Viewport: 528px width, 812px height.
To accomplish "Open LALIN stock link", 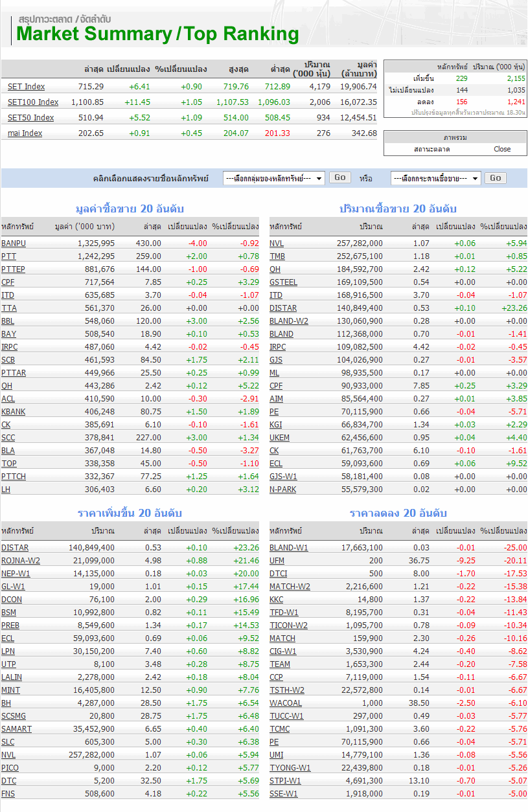I will click(x=12, y=677).
